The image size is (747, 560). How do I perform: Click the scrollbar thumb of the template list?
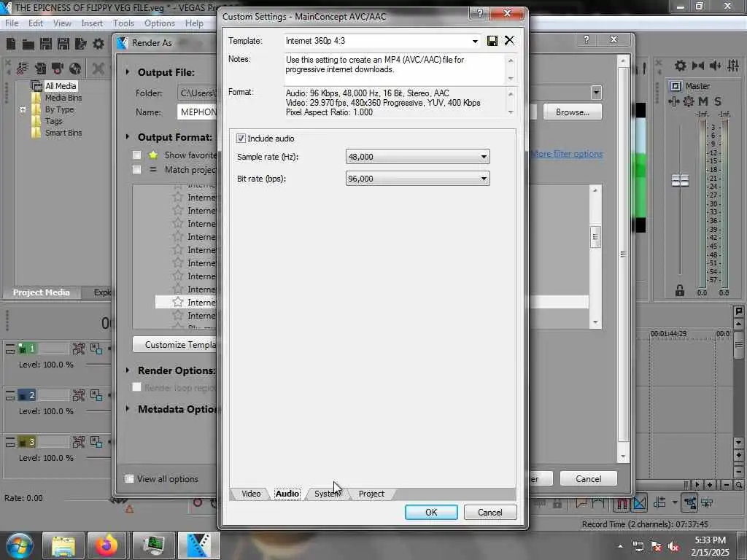click(595, 237)
